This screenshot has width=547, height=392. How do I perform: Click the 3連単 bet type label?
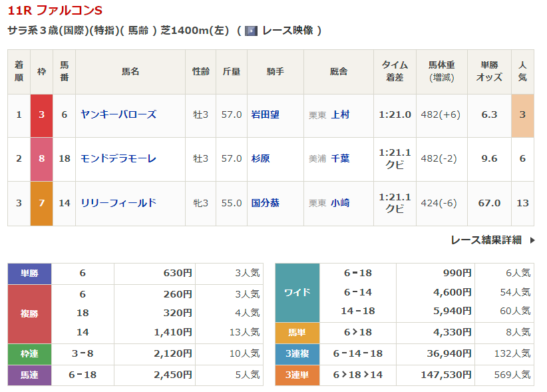[297, 375]
